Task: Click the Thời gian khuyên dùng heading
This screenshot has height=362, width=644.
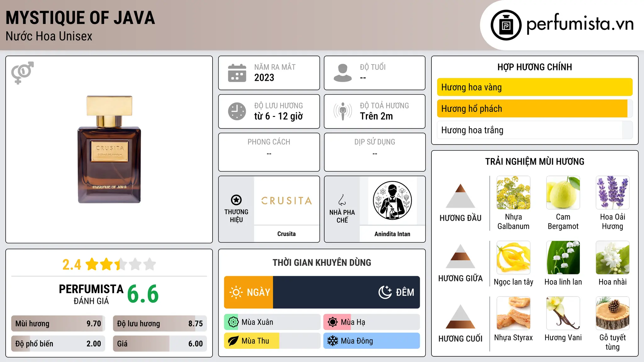Action: [322, 262]
